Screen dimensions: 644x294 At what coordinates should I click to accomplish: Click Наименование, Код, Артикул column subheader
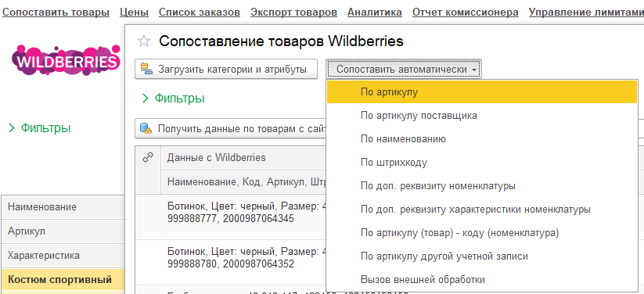243,182
